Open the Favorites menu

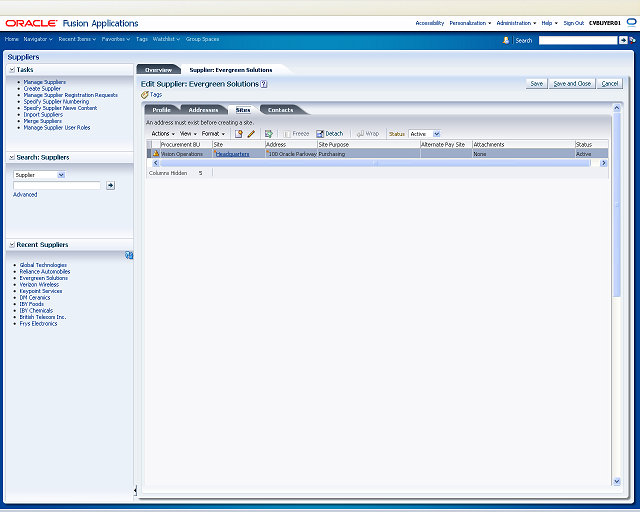coord(116,39)
